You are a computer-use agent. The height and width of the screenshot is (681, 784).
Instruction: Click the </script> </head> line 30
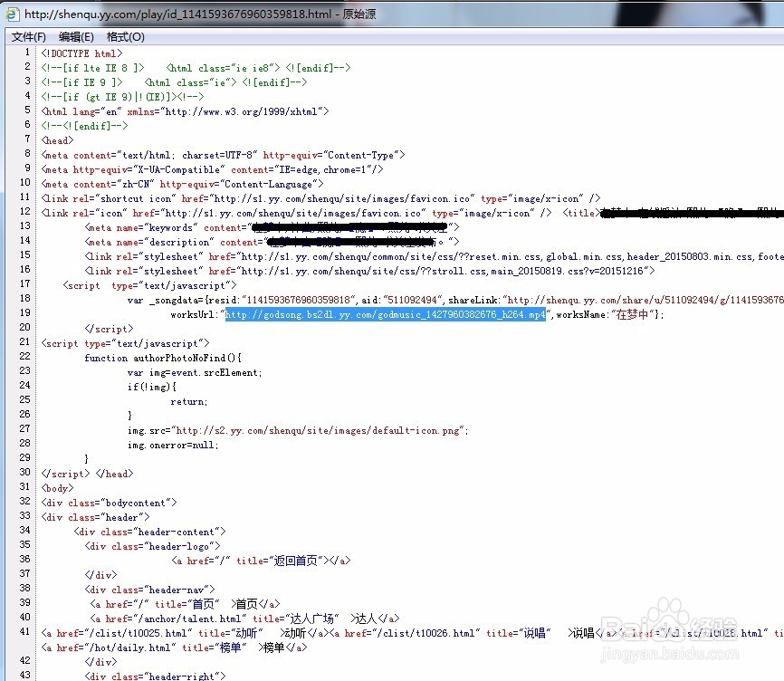pyautogui.click(x=88, y=474)
